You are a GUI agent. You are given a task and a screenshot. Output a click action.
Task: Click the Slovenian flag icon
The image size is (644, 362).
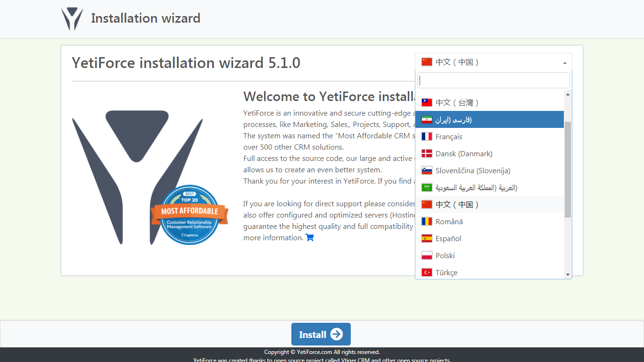[x=427, y=170]
